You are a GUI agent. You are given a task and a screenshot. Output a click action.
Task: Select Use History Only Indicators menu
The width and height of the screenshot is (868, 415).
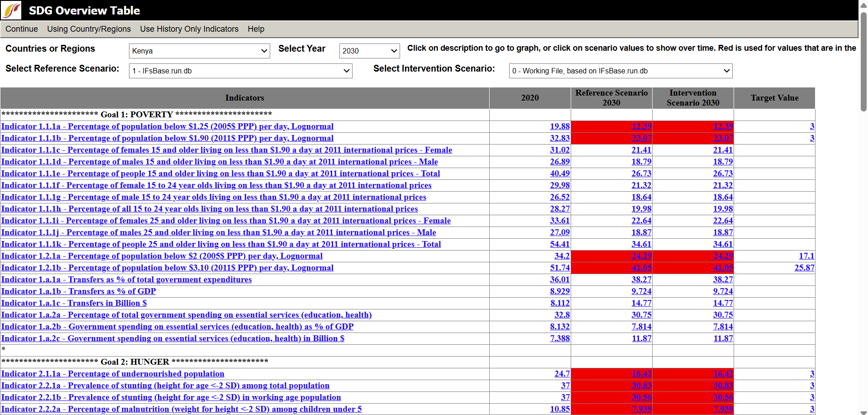189,29
